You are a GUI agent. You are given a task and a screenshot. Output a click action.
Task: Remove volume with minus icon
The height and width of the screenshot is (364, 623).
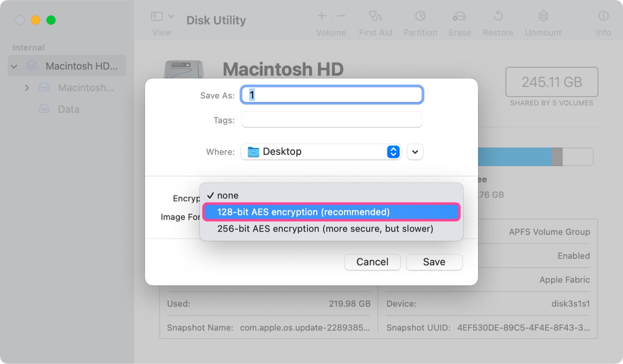(x=341, y=16)
